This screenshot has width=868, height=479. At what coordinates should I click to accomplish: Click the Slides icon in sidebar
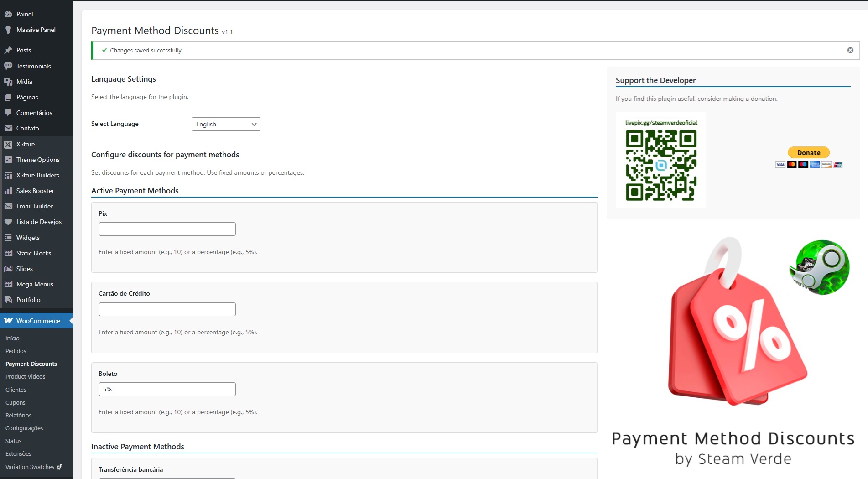[8, 269]
